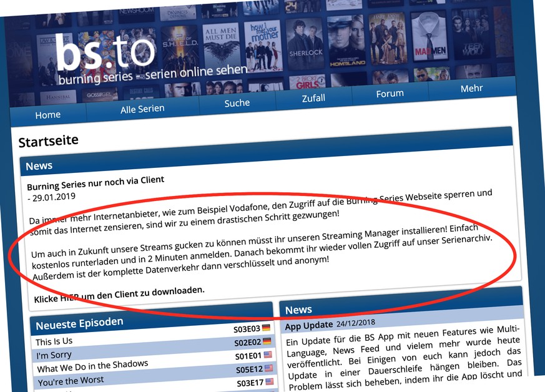
Task: Open the Sherlock poster thumbnail
Action: pyautogui.click(x=305, y=44)
